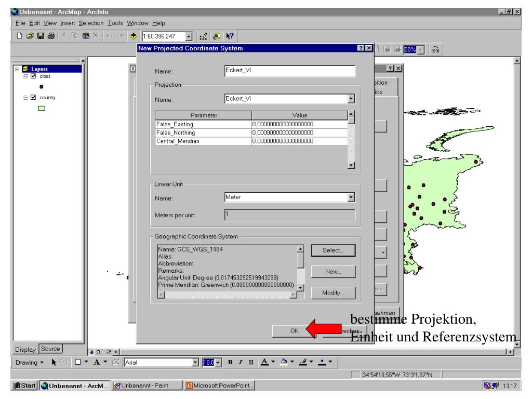Viewport: 532px width, 399px height.
Task: Click the coordinate system Name text field
Action: [x=289, y=71]
